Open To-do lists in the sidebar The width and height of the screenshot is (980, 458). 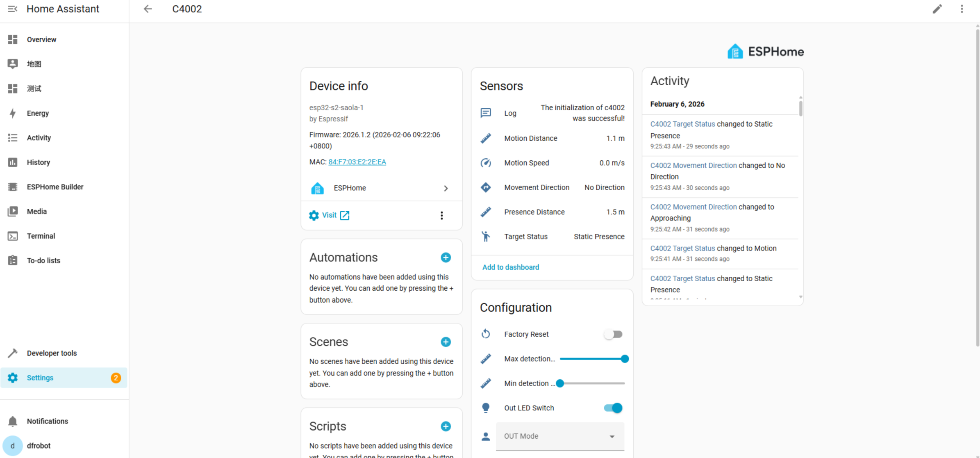tap(64, 261)
